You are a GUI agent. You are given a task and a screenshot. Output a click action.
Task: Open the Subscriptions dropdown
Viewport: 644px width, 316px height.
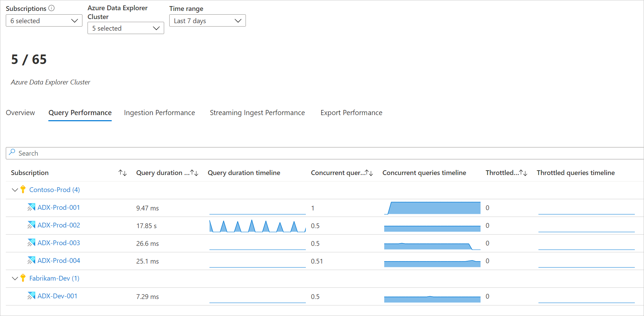pyautogui.click(x=44, y=21)
